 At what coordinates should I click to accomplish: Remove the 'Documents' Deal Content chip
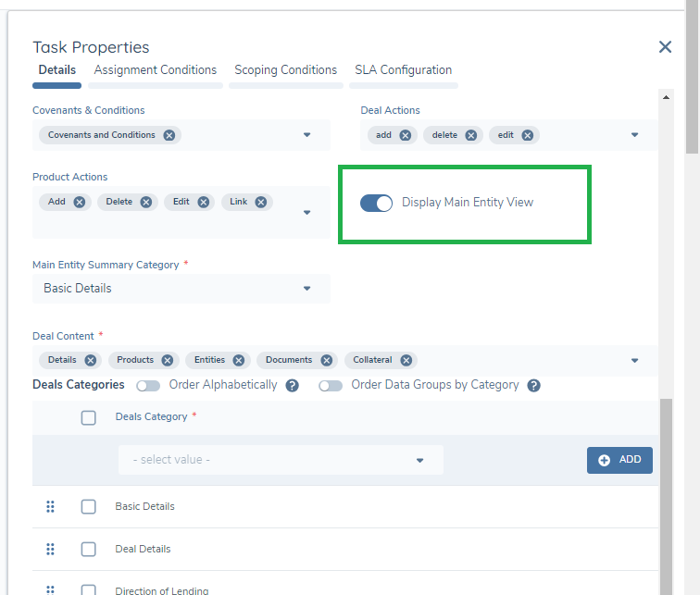[326, 360]
